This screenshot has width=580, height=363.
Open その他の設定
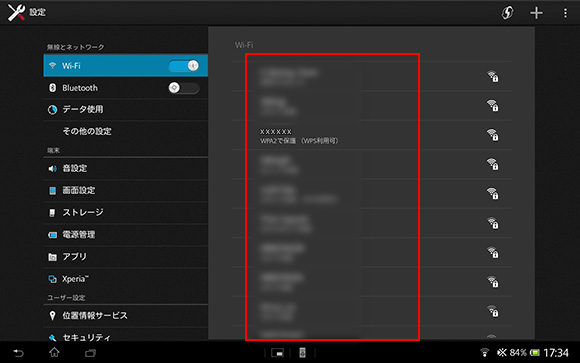(x=125, y=131)
